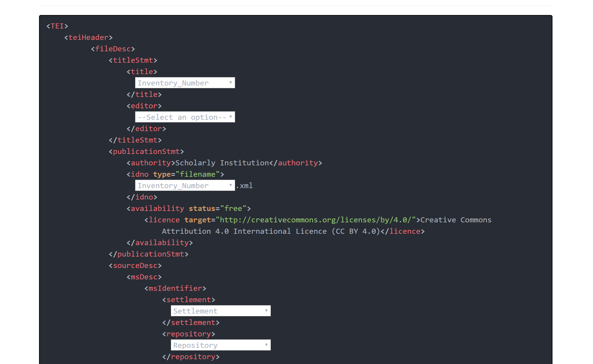This screenshot has width=593, height=364.
Task: Click the closing repository tag
Action: (191, 357)
